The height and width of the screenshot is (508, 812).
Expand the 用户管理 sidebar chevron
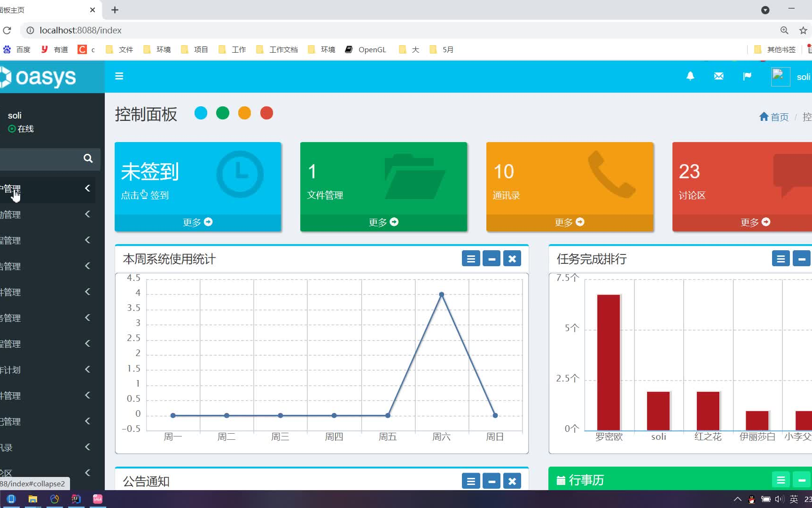[87, 188]
